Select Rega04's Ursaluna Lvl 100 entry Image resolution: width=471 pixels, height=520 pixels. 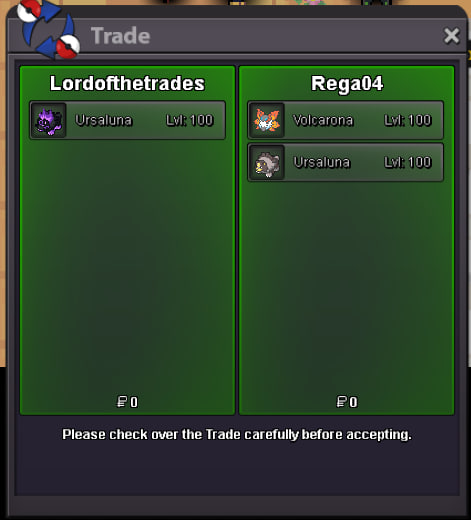tap(345, 163)
